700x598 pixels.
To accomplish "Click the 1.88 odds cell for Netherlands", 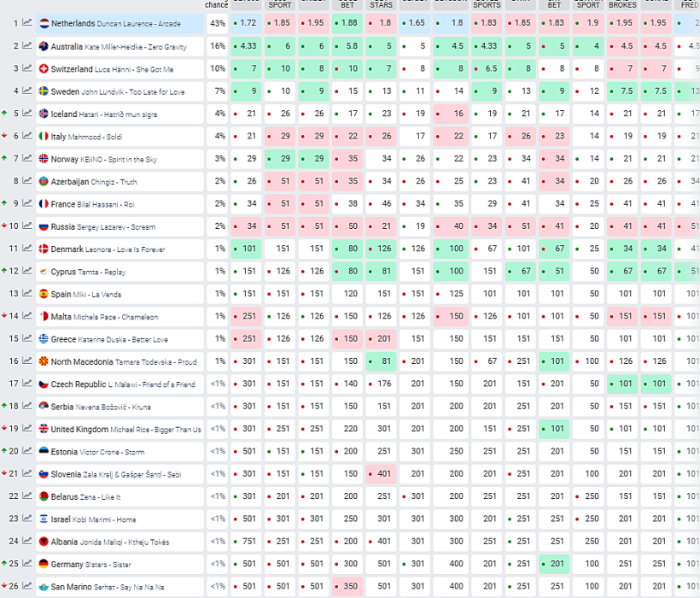I will point(347,23).
